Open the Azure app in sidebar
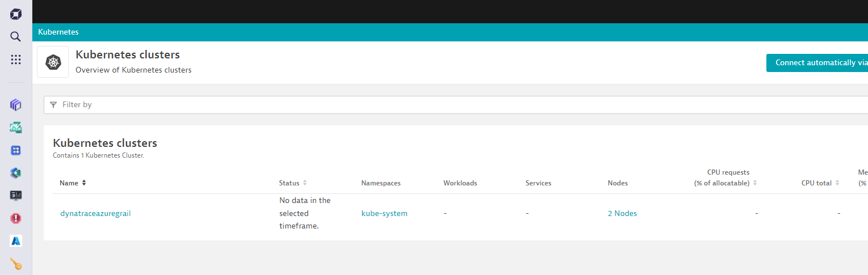 click(16, 241)
